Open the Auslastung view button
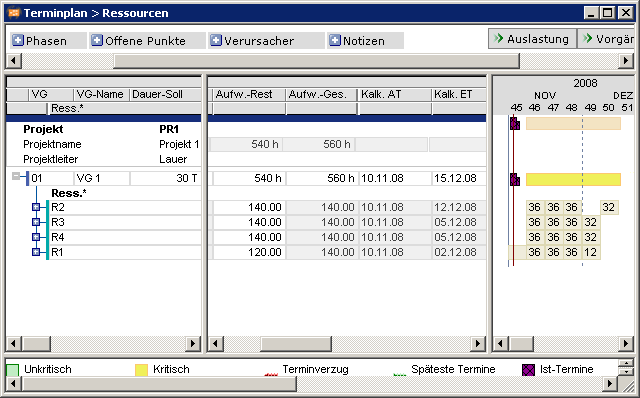Image resolution: width=640 pixels, height=398 pixels. [x=532, y=39]
